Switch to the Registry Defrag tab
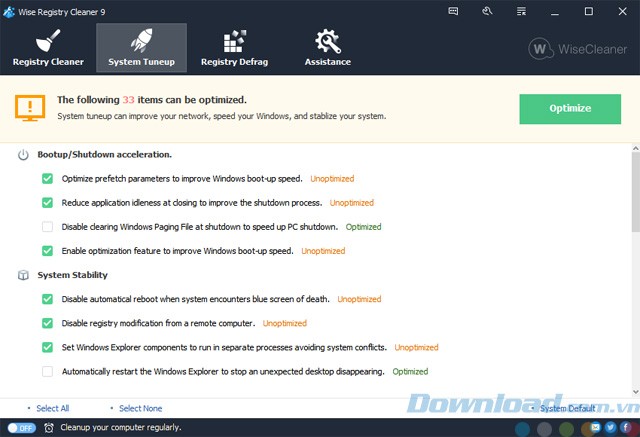This screenshot has width=640, height=437. coord(232,47)
